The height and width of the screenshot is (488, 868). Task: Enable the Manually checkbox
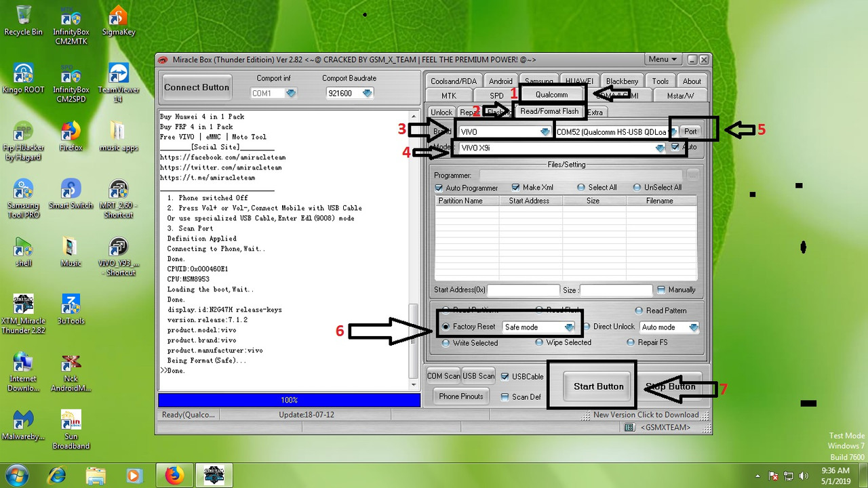661,289
